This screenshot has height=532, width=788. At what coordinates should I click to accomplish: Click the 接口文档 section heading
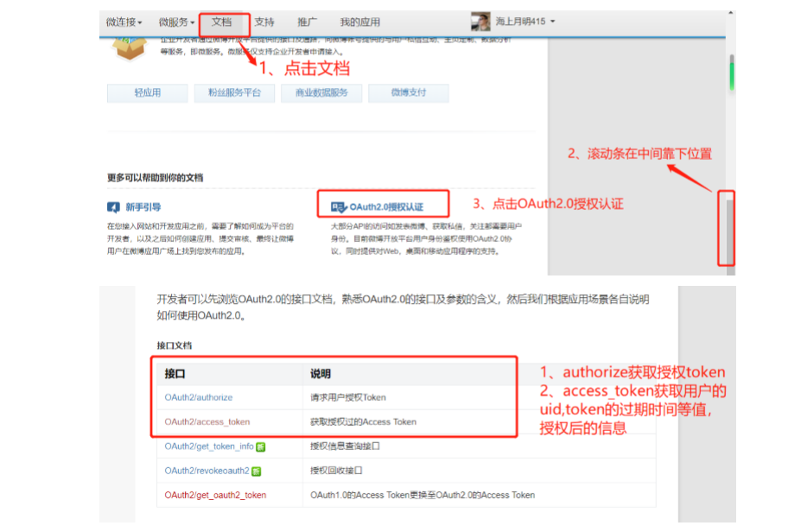(175, 345)
